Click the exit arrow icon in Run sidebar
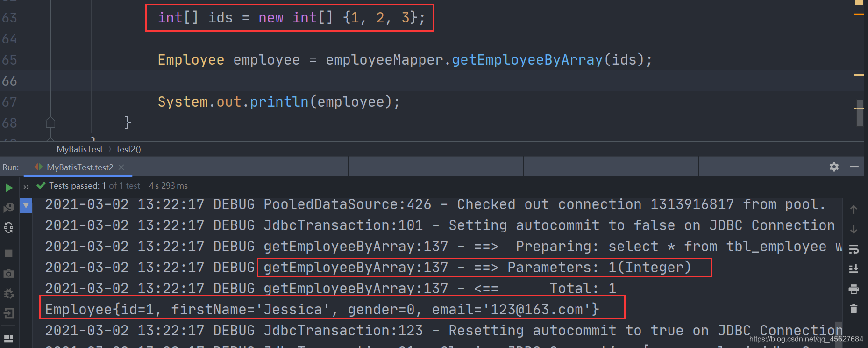This screenshot has height=348, width=868. coord(8,313)
